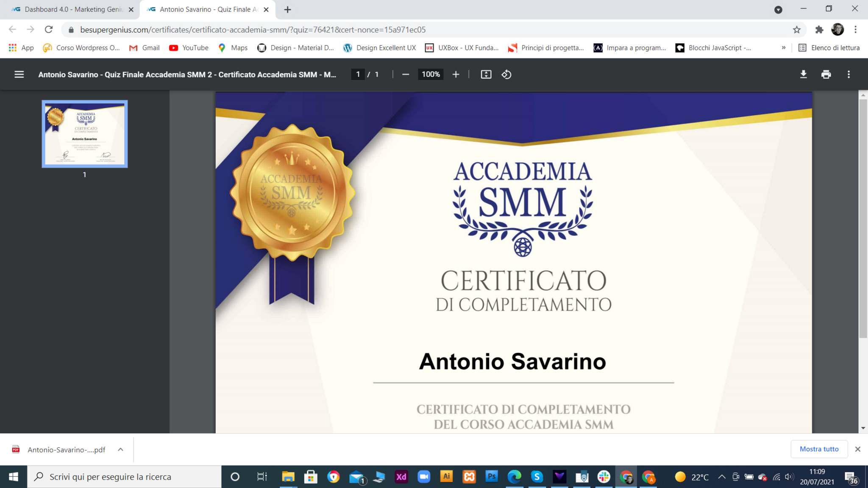Toggle the PDF sidebar menu

(x=19, y=75)
